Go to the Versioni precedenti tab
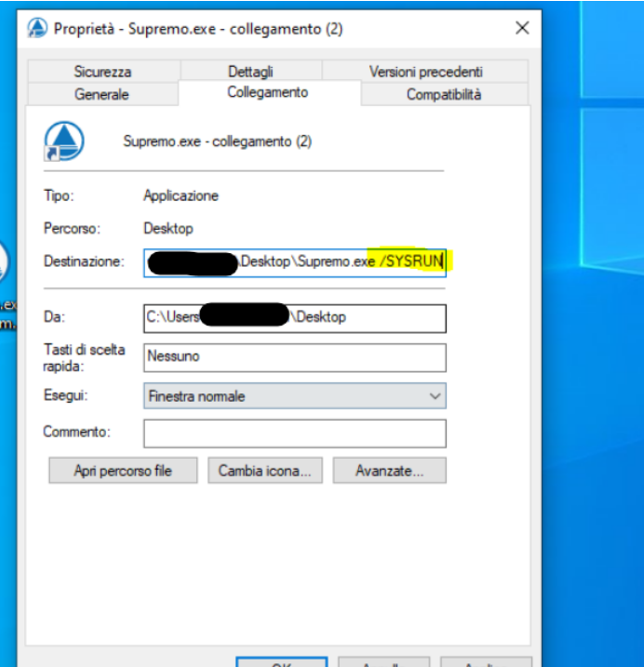 tap(425, 72)
